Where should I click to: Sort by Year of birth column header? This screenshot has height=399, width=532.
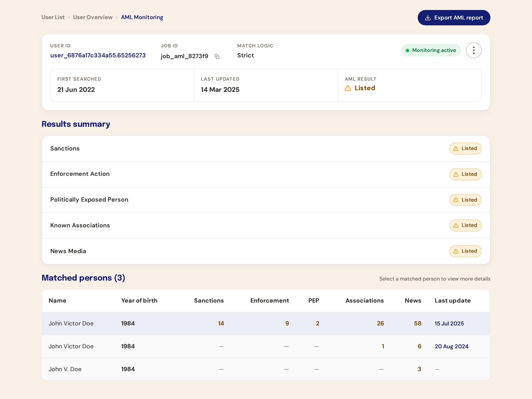pos(139,301)
